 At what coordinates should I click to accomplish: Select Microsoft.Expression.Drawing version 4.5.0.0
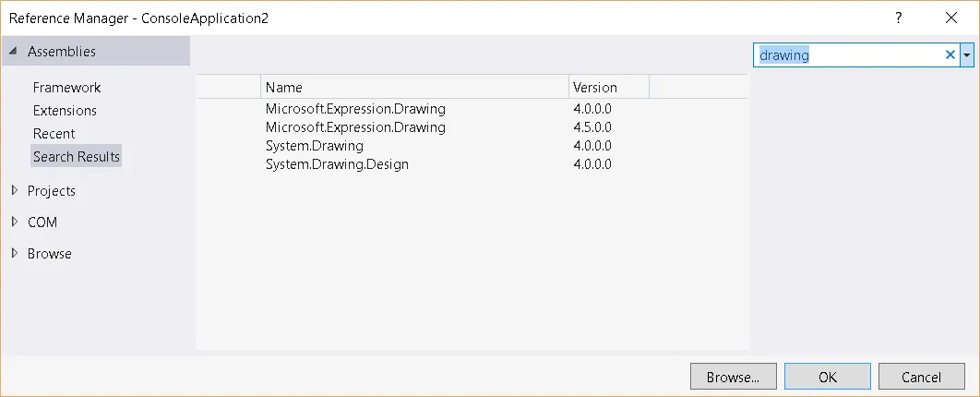point(355,127)
